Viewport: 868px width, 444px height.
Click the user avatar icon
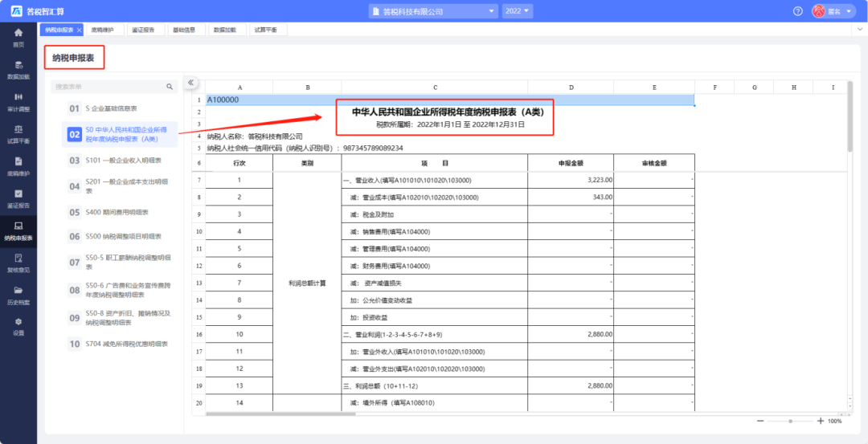[819, 11]
